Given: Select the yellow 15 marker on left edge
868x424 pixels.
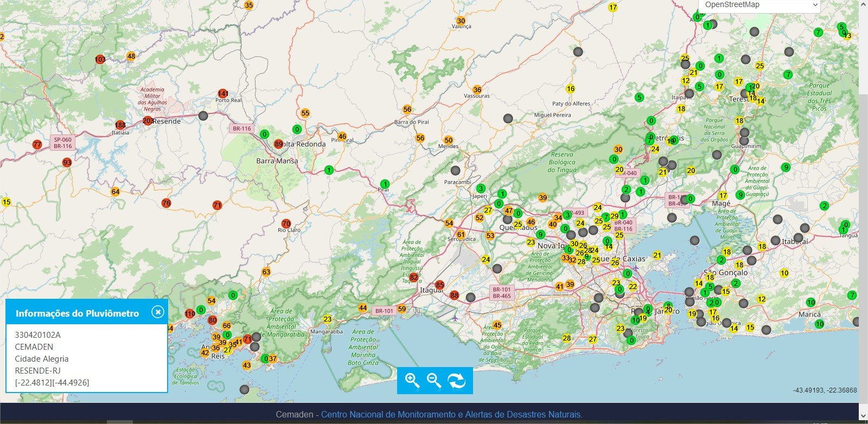Looking at the screenshot, I should click(x=7, y=202).
